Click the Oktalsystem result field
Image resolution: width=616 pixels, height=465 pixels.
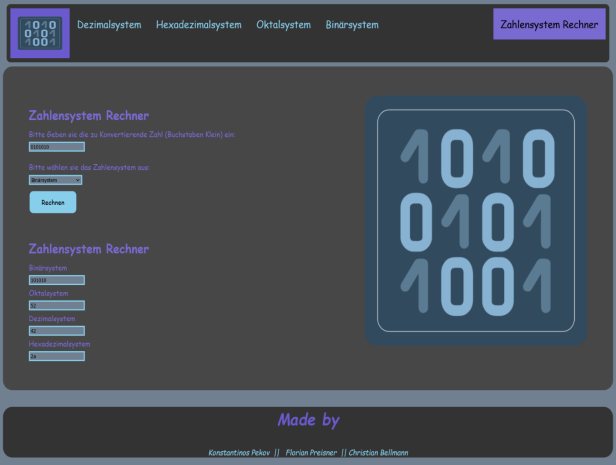57,305
